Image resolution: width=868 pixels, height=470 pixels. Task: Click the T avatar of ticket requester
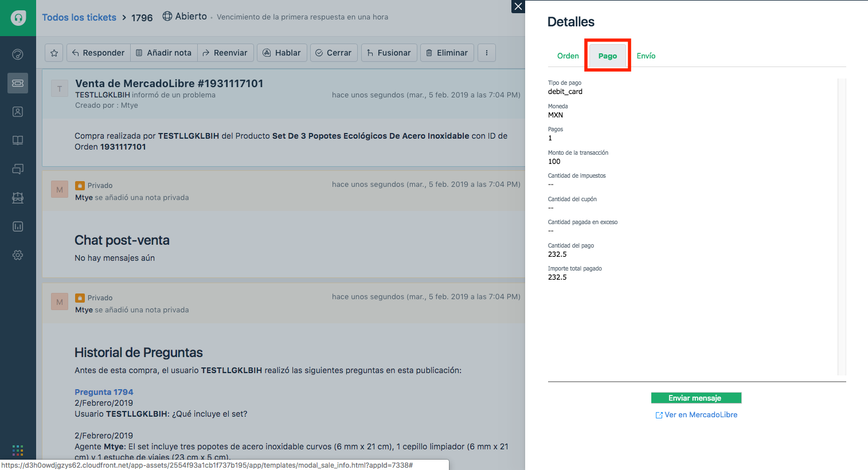pos(60,89)
